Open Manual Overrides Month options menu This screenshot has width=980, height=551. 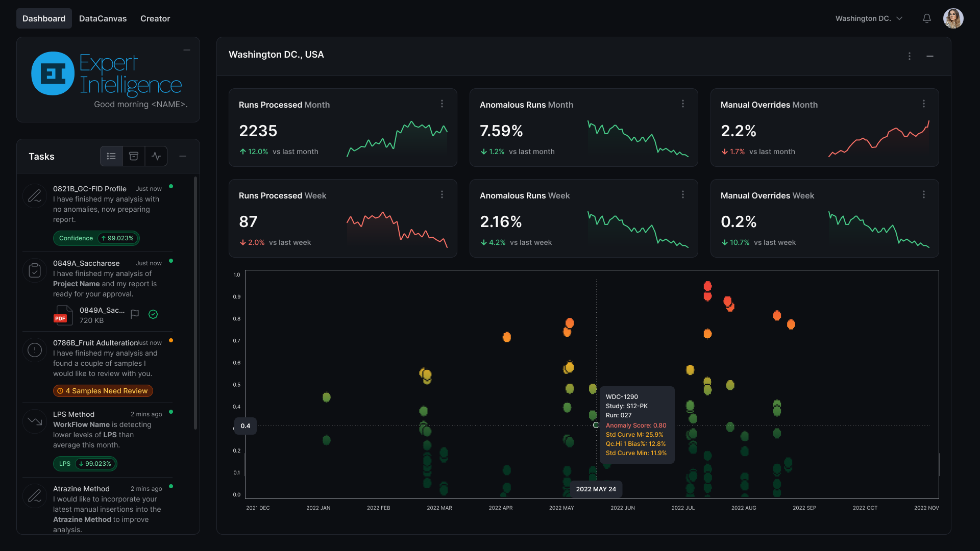coord(924,104)
